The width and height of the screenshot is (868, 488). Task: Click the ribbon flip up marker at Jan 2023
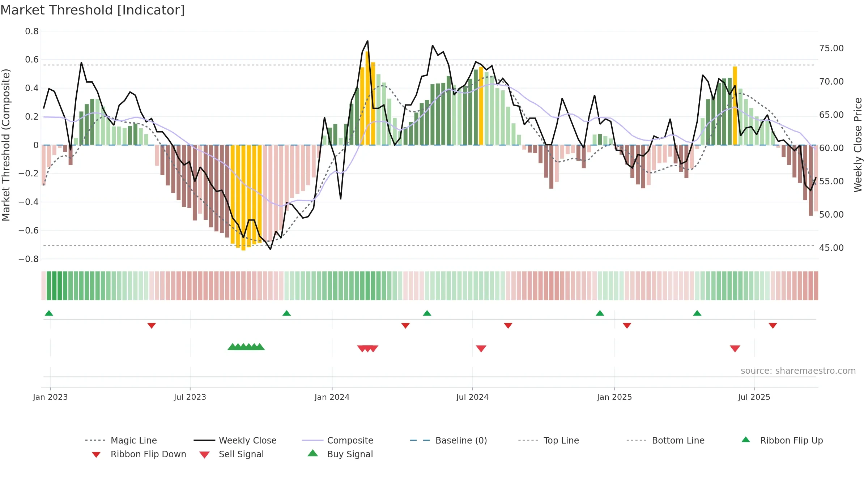point(49,313)
